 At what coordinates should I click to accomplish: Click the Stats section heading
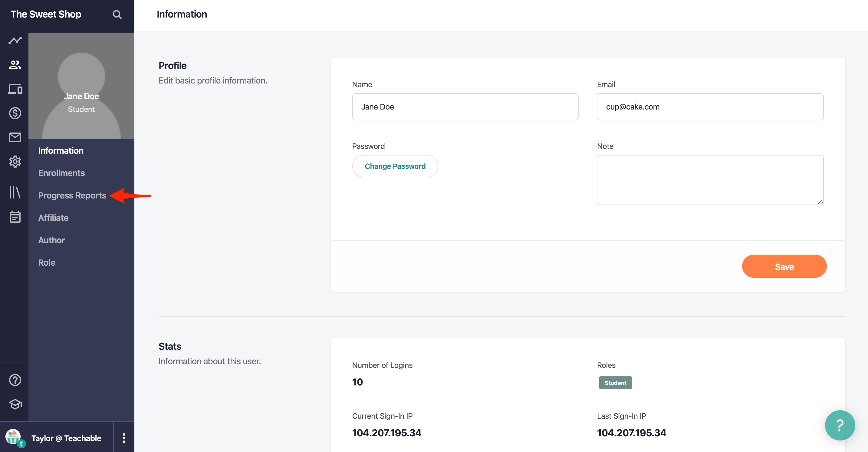[170, 346]
